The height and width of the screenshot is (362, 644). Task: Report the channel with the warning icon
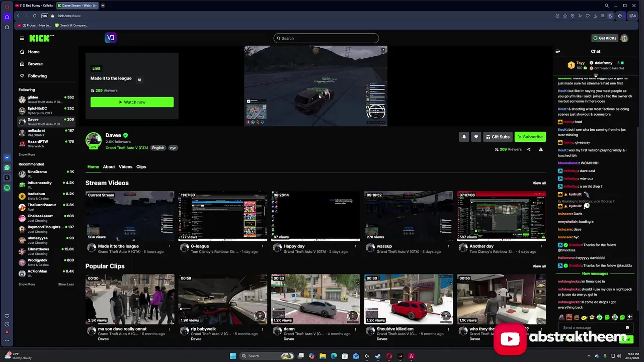click(x=541, y=149)
